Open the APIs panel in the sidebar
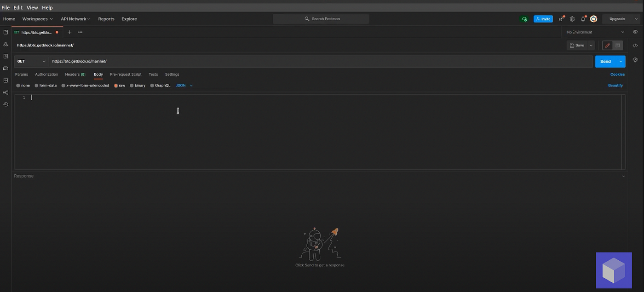Viewport: 644px width, 292px height. click(6, 44)
